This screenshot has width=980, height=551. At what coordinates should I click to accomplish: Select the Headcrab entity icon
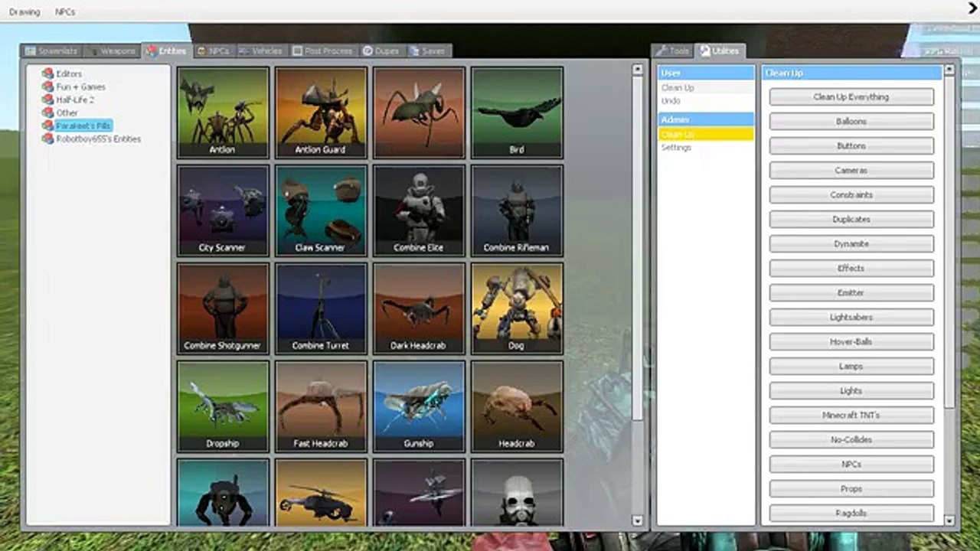(517, 406)
